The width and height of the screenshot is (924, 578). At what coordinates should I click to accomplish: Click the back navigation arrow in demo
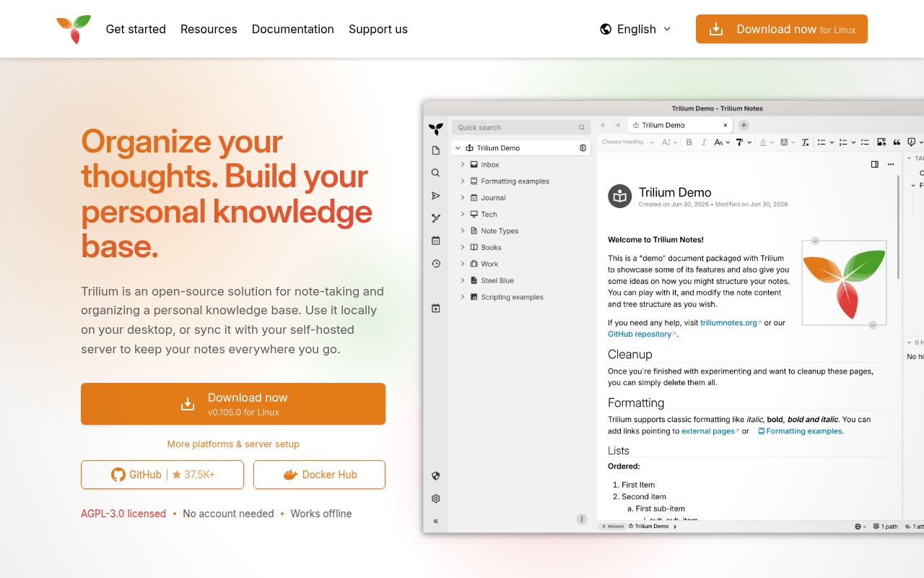[x=604, y=125]
